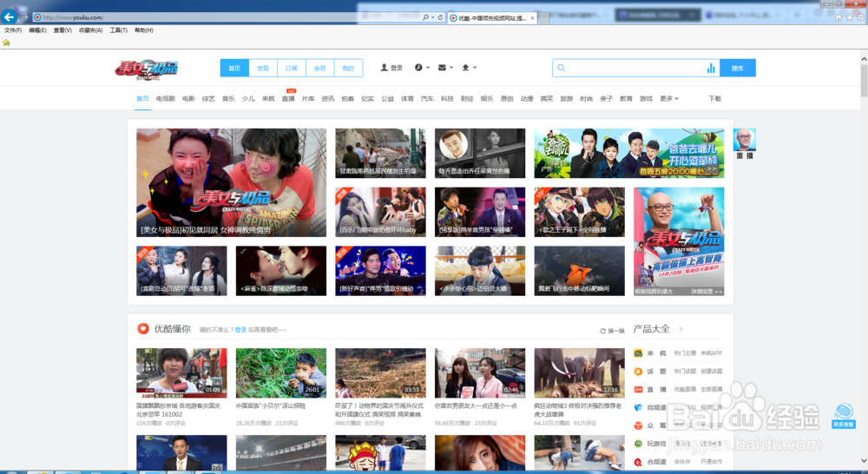Open the 爸爸去哪儿 banner thumbnail
The image size is (868, 474).
[628, 154]
